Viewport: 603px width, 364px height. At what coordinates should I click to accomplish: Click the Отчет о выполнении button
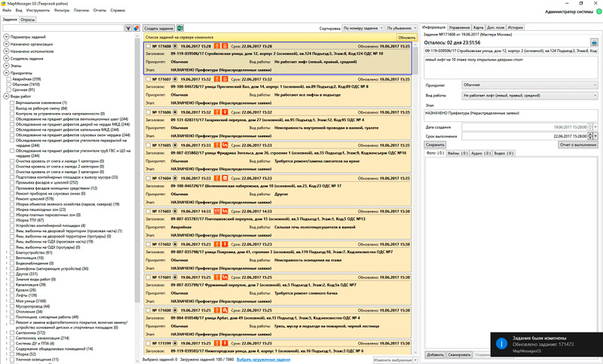tap(578, 145)
